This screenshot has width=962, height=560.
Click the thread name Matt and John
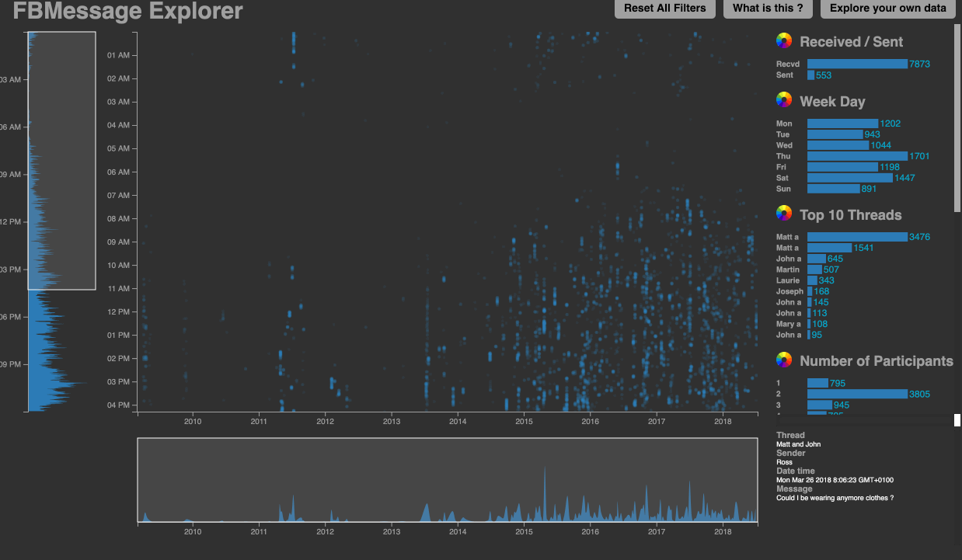(x=798, y=444)
